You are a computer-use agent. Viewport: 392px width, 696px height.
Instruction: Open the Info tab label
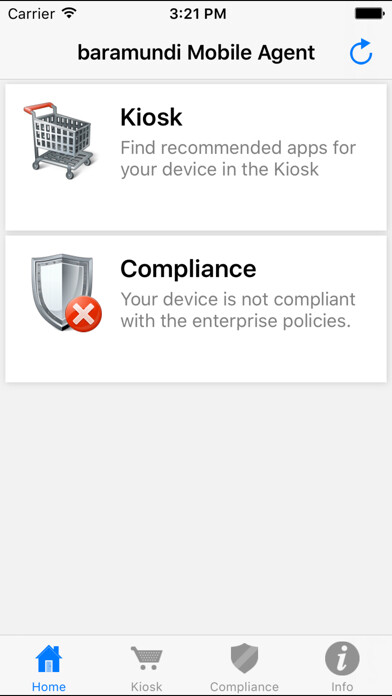coord(342,687)
